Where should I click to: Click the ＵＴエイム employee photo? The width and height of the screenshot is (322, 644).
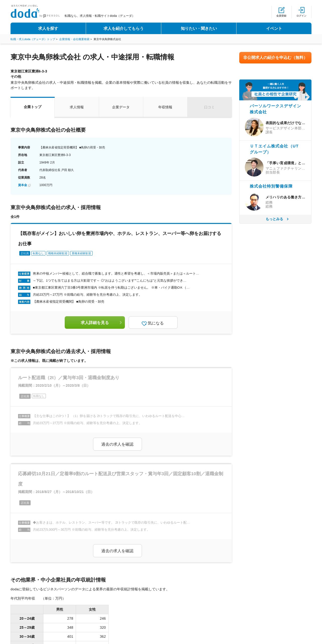(x=254, y=167)
